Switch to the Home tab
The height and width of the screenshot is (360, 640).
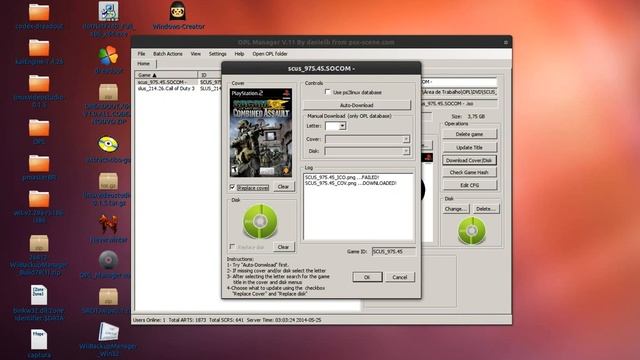tap(144, 64)
